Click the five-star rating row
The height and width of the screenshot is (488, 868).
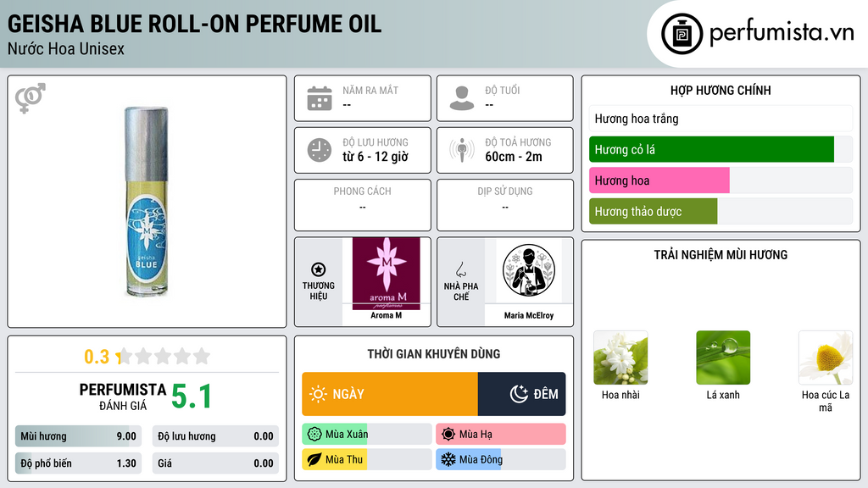click(x=163, y=356)
